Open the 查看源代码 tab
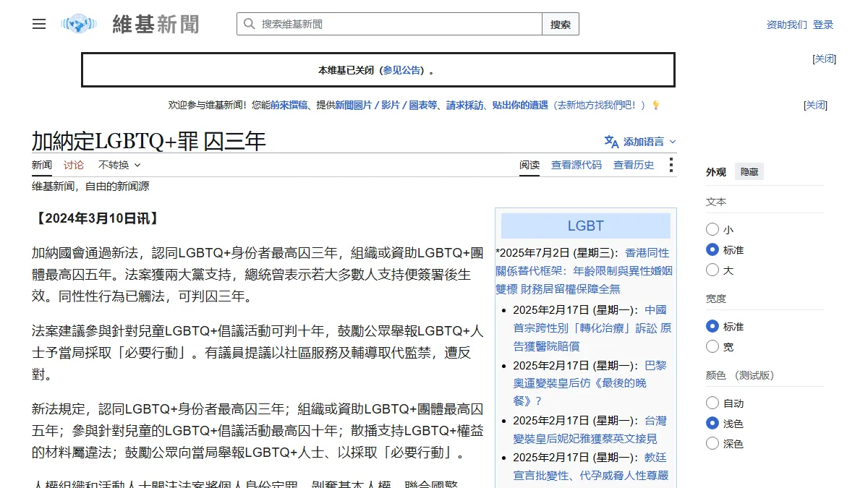Screen dimensions: 868x488 [x=576, y=165]
